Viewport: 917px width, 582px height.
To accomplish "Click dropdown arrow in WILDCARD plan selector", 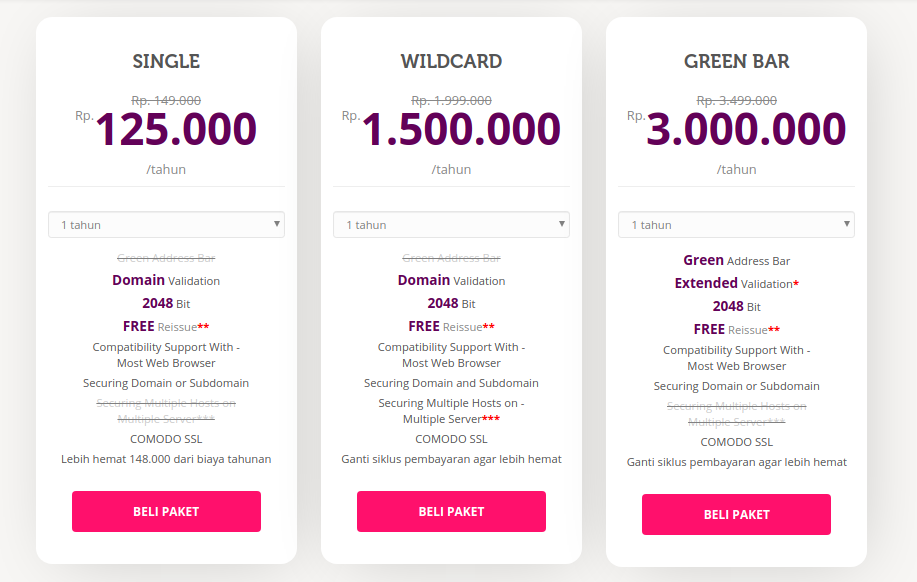I will (x=561, y=224).
